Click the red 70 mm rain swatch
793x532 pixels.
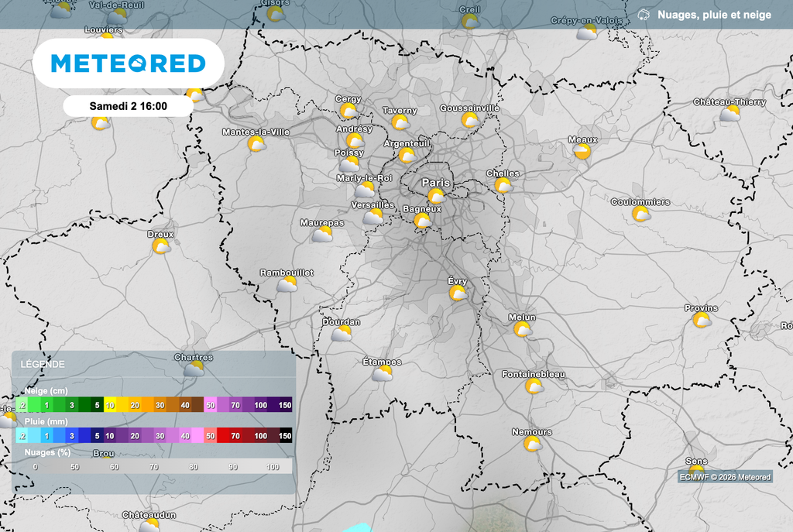235,436
